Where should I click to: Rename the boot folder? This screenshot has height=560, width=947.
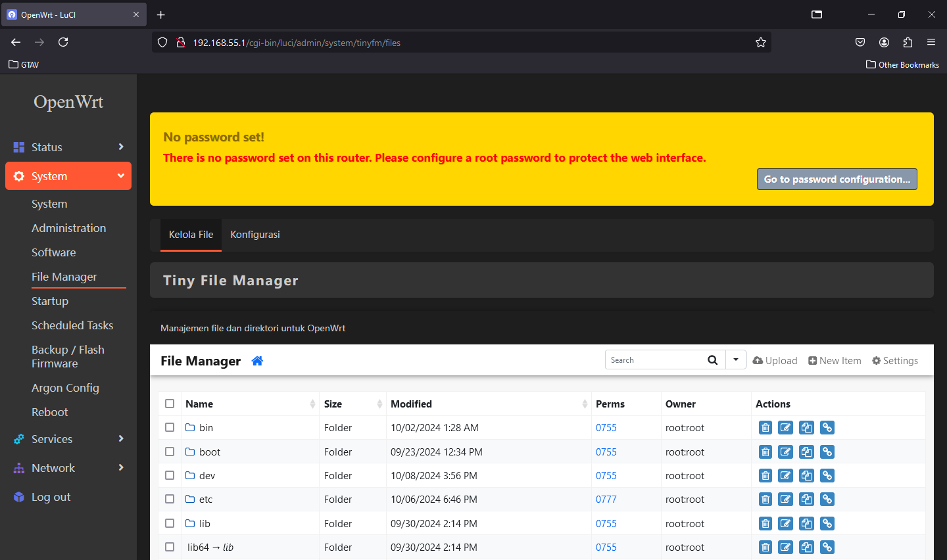(x=786, y=452)
